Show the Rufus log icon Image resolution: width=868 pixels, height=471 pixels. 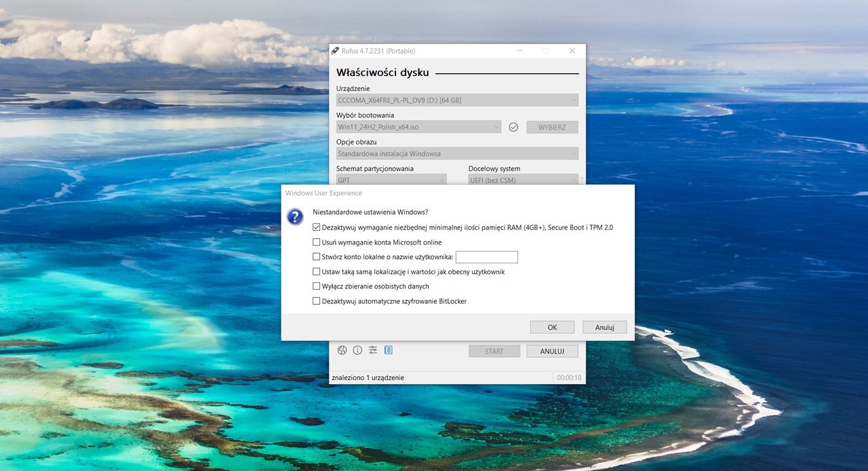tap(389, 350)
